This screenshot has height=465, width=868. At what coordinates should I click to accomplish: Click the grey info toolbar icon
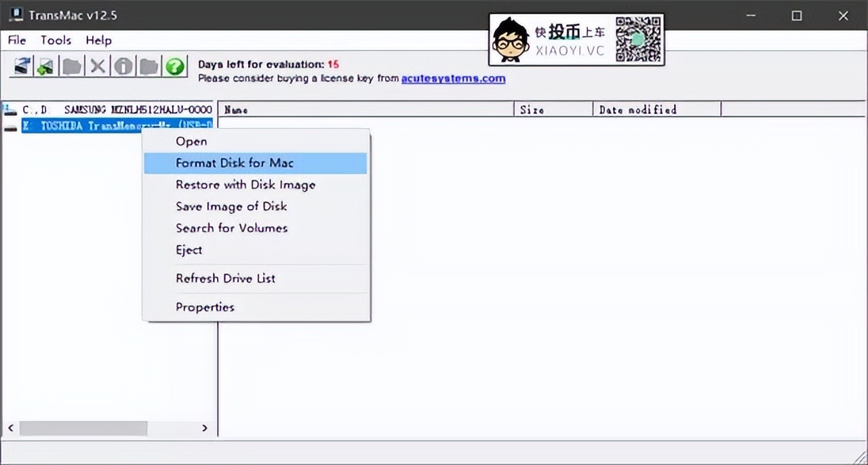pyautogui.click(x=123, y=66)
